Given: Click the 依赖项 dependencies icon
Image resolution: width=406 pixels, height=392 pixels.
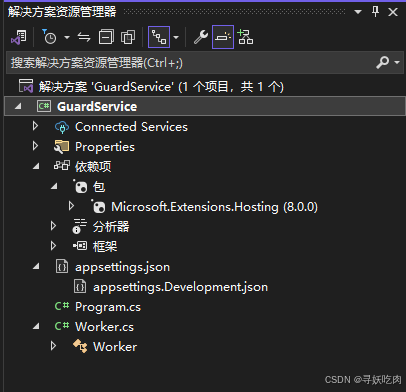Looking at the screenshot, I should point(62,165).
